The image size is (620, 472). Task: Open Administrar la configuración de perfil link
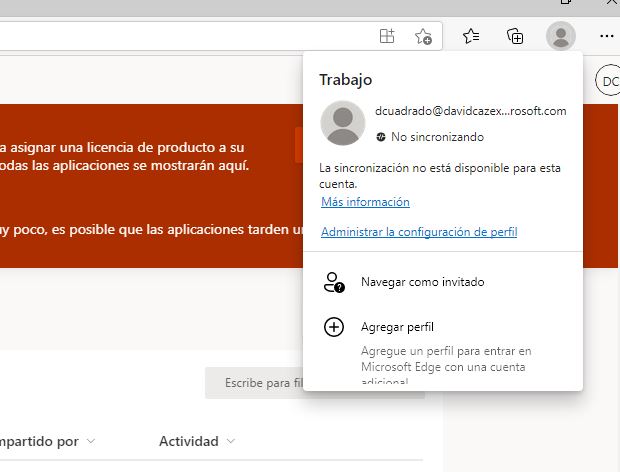point(419,232)
